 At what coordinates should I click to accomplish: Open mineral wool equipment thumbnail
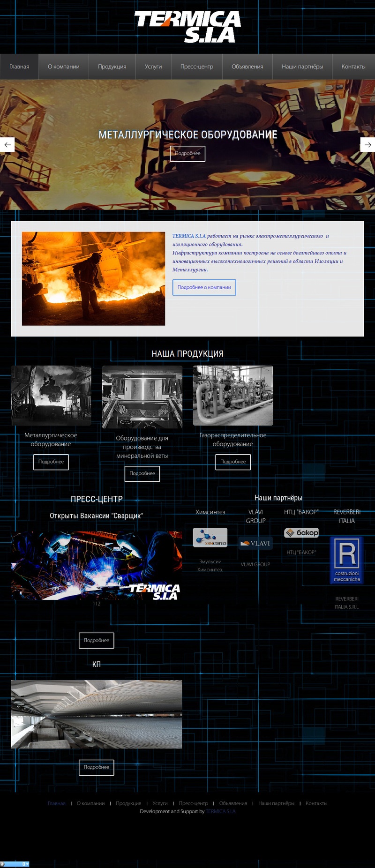pyautogui.click(x=142, y=397)
